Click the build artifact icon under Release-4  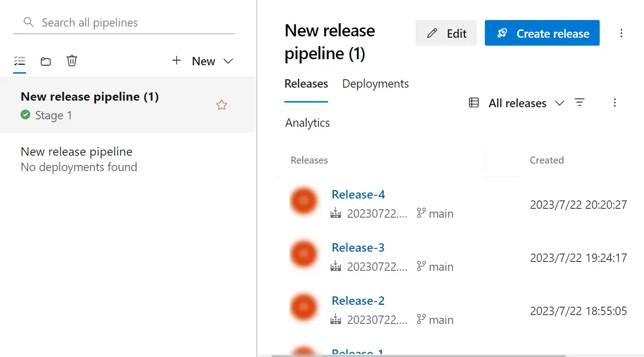click(x=336, y=213)
